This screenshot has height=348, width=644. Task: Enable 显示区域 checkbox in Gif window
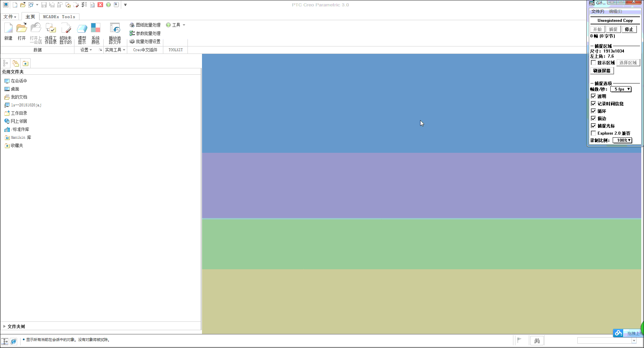[x=594, y=63]
